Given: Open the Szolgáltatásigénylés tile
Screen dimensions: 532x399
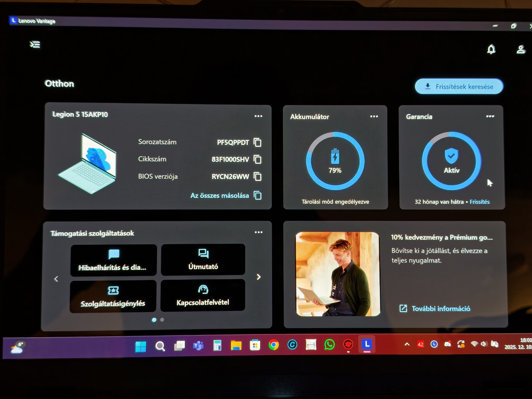Looking at the screenshot, I should click(x=113, y=296).
